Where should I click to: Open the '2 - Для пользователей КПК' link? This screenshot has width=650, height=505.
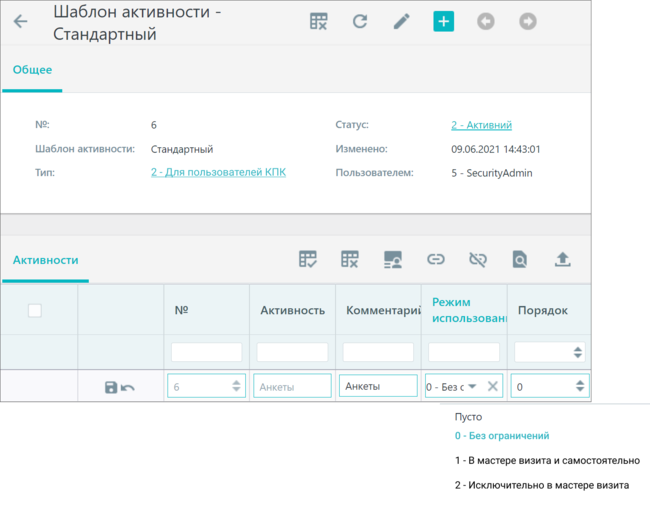pyautogui.click(x=218, y=172)
